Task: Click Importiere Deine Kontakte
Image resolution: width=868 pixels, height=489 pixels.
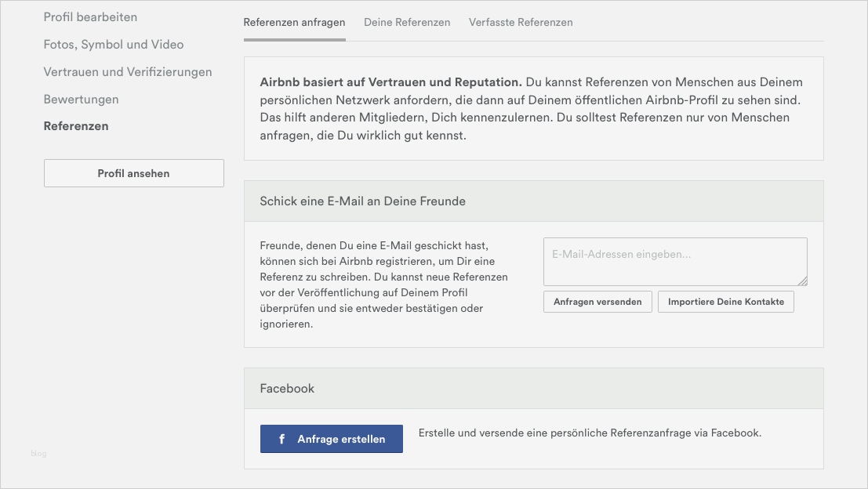Action: tap(726, 301)
